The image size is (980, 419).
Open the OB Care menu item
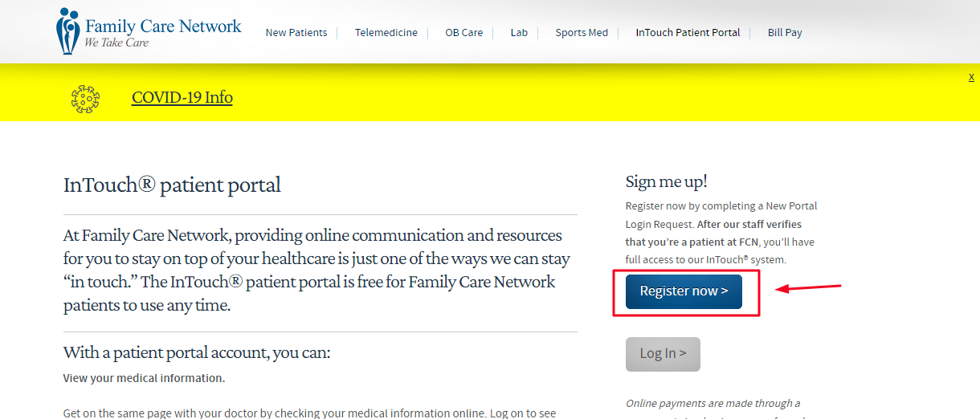[x=464, y=33]
